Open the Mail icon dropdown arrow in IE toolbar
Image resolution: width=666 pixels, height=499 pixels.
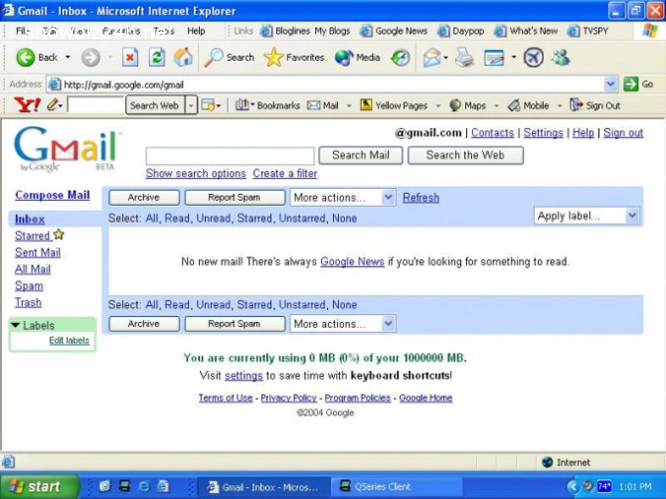[446, 57]
